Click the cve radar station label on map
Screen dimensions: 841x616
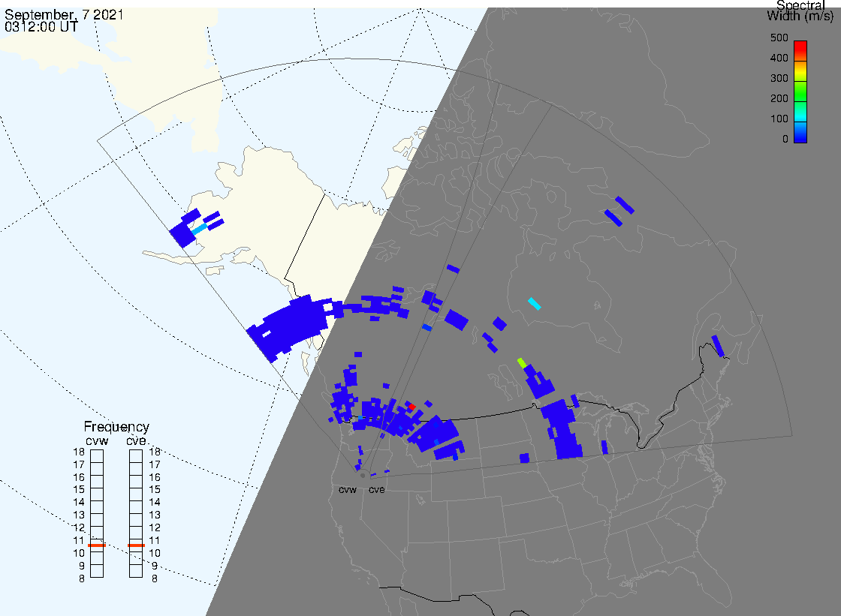tap(376, 489)
